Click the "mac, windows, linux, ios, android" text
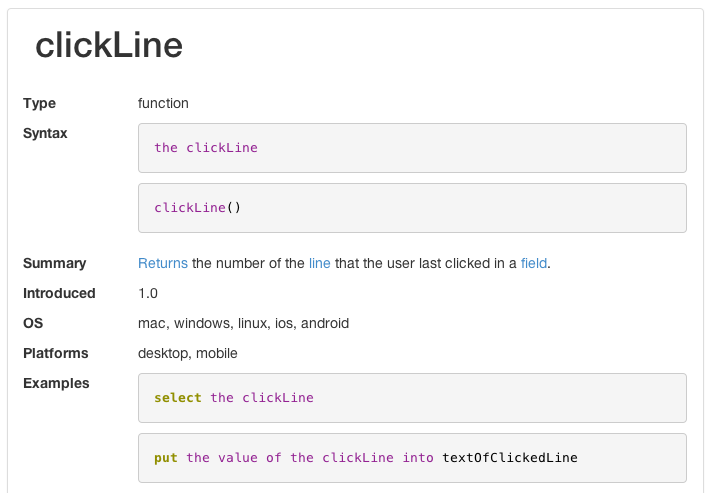The image size is (714, 493). click(x=243, y=323)
